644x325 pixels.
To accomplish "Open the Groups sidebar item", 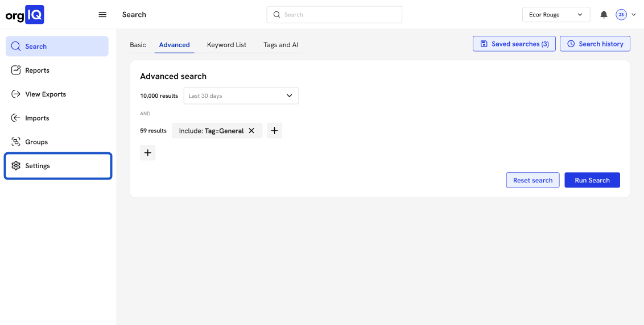I will click(x=36, y=142).
